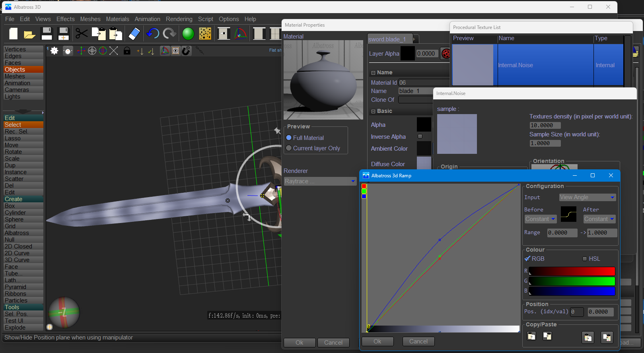Click the G green colour slider

tap(572, 281)
